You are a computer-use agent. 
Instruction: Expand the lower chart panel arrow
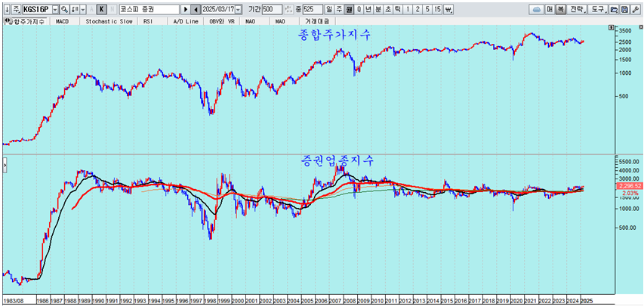pyautogui.click(x=5, y=161)
